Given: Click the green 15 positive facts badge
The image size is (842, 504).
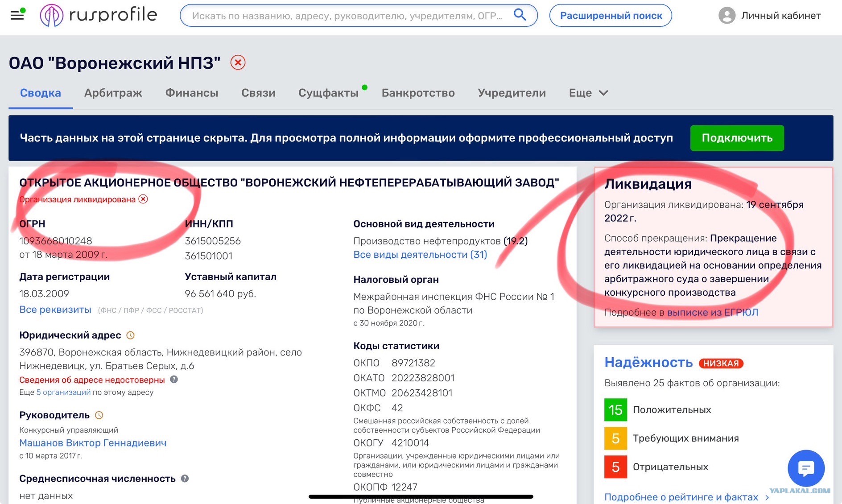Looking at the screenshot, I should (x=615, y=409).
